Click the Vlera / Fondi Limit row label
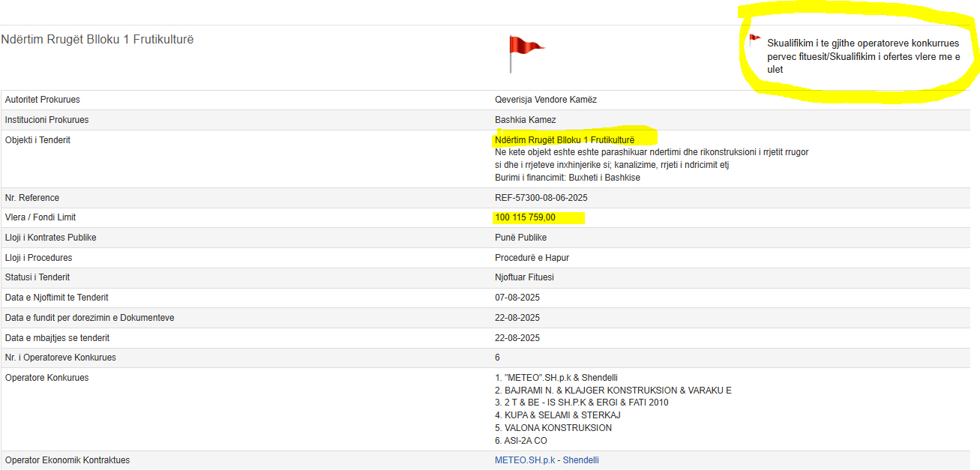 tap(40, 217)
